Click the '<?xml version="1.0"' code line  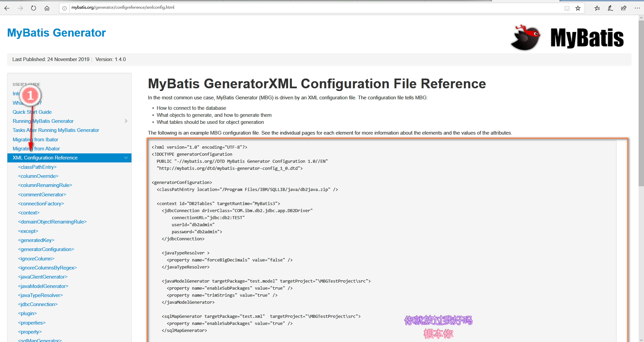(x=200, y=147)
